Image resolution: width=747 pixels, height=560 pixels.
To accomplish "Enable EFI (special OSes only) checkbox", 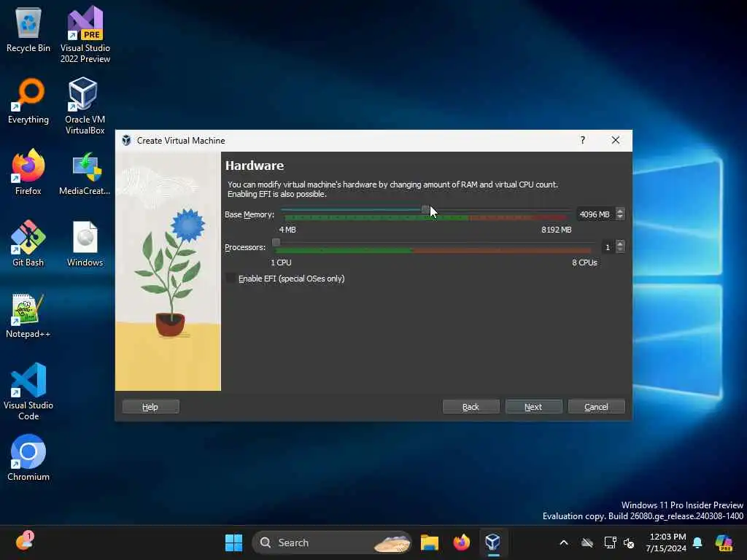I will click(x=231, y=278).
